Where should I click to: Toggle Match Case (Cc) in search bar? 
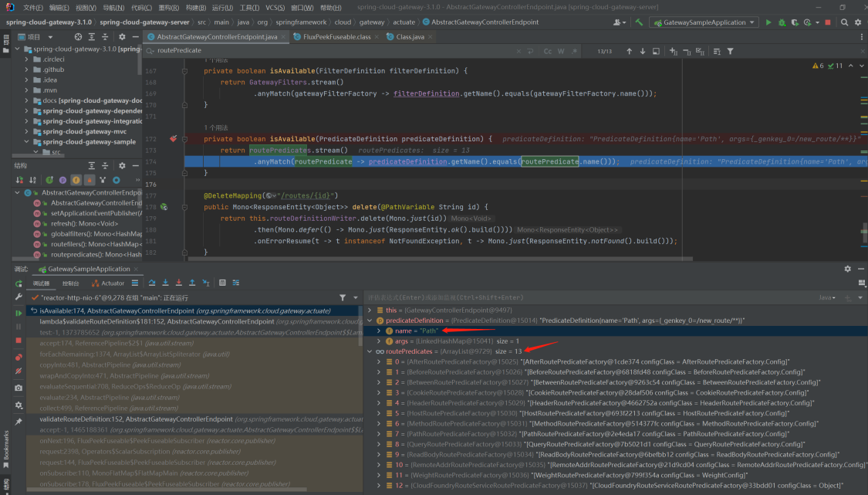tap(548, 51)
